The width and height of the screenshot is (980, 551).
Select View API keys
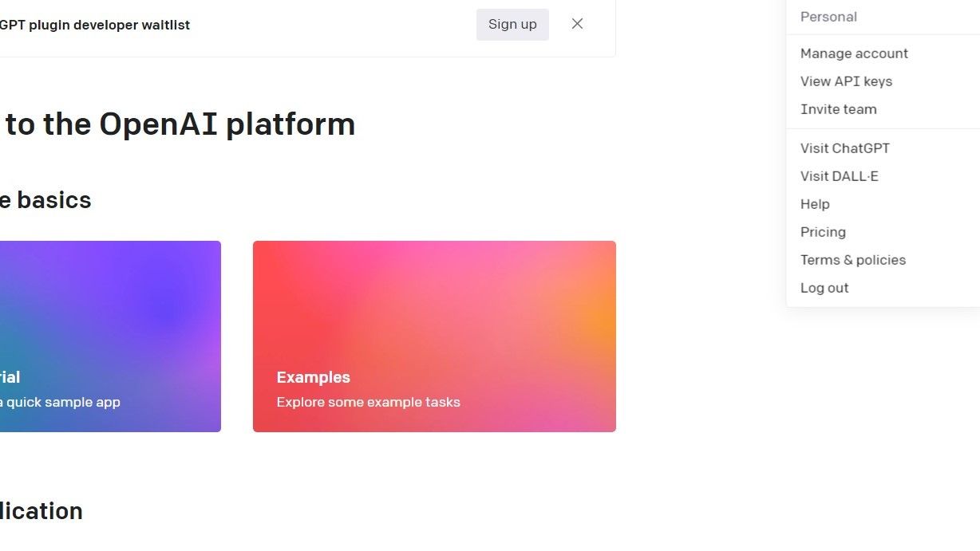tap(846, 81)
